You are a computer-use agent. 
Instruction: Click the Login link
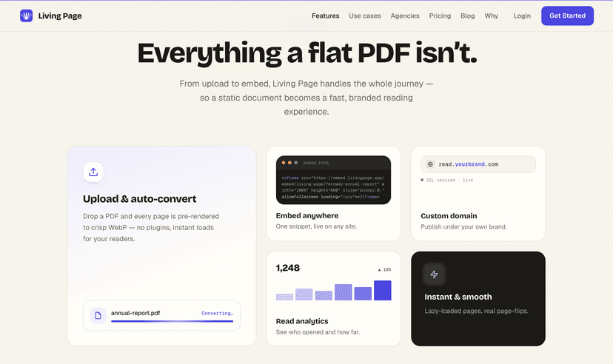tap(522, 16)
